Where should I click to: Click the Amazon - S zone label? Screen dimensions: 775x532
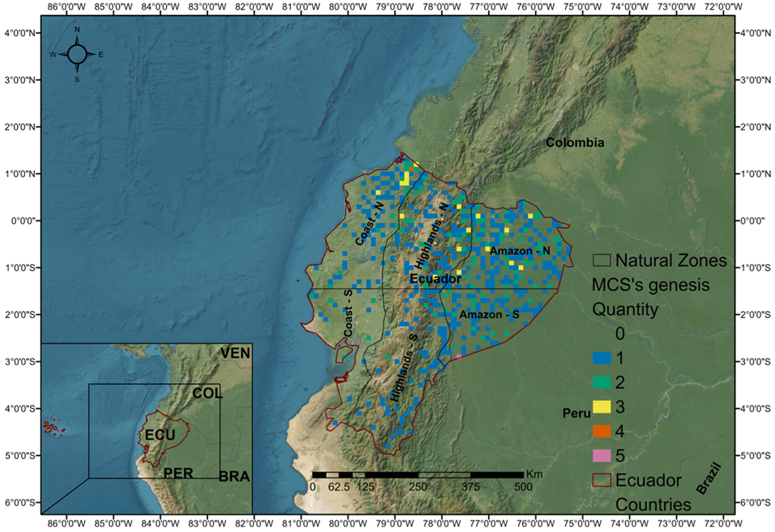[x=489, y=315]
